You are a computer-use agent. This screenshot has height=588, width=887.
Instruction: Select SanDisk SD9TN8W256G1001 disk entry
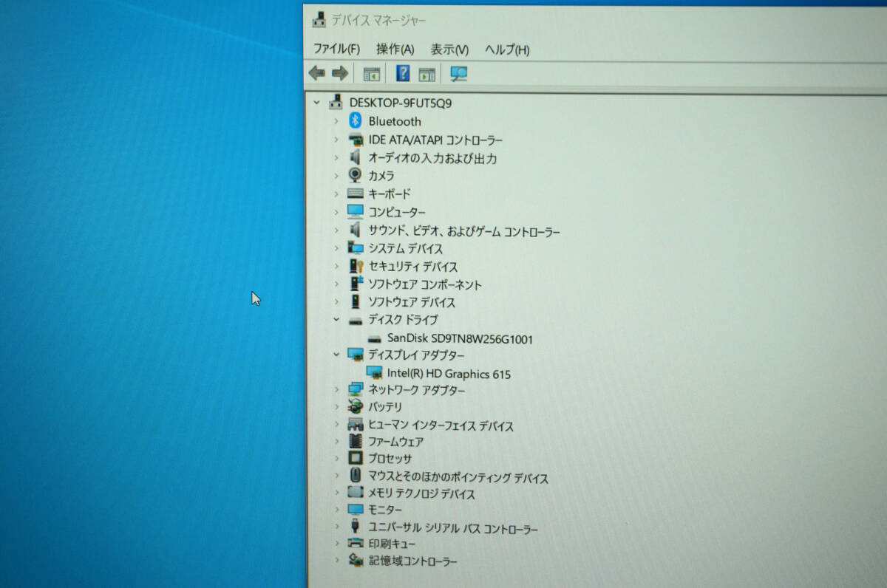[460, 339]
